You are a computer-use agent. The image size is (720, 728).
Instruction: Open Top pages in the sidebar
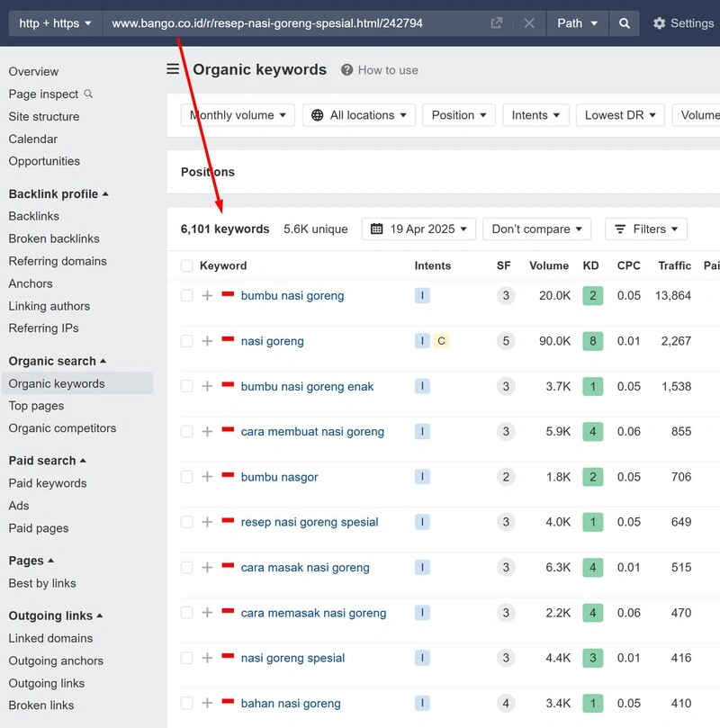(x=36, y=406)
